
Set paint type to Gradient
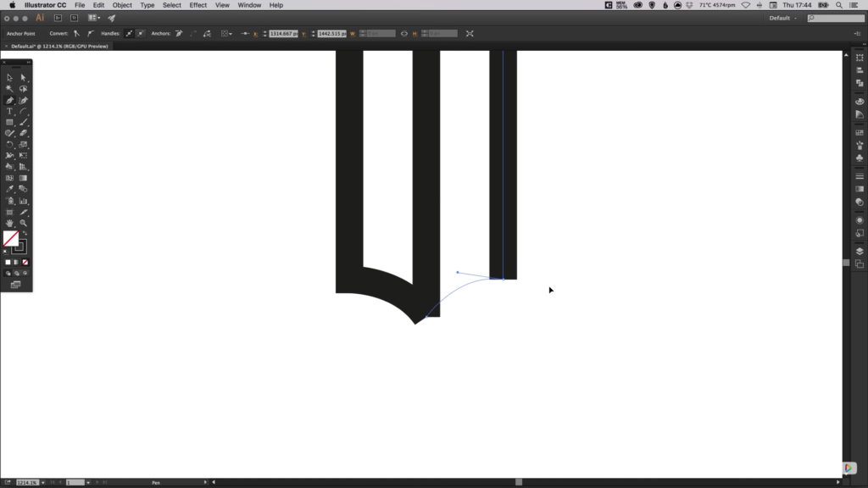[x=17, y=263]
